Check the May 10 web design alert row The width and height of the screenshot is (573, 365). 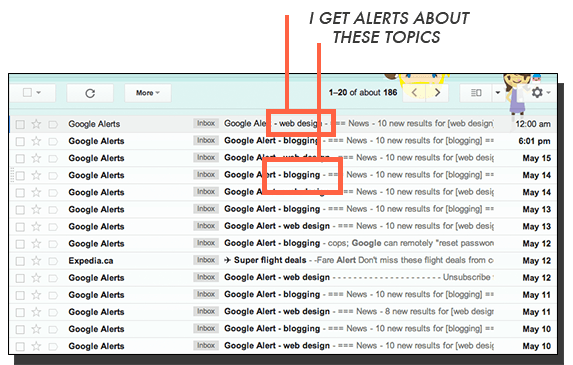coord(20,346)
